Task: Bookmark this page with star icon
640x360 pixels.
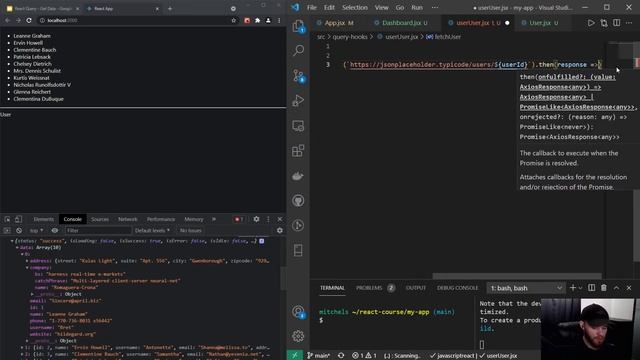Action: 233,20
